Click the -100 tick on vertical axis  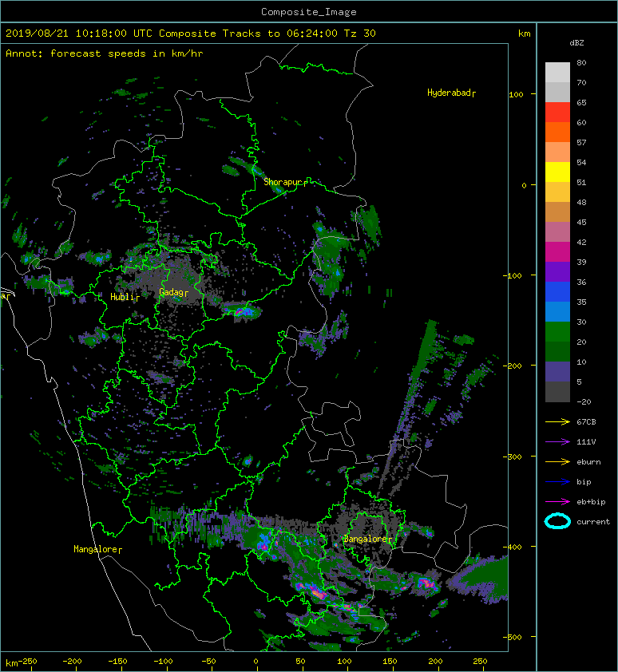pyautogui.click(x=513, y=275)
